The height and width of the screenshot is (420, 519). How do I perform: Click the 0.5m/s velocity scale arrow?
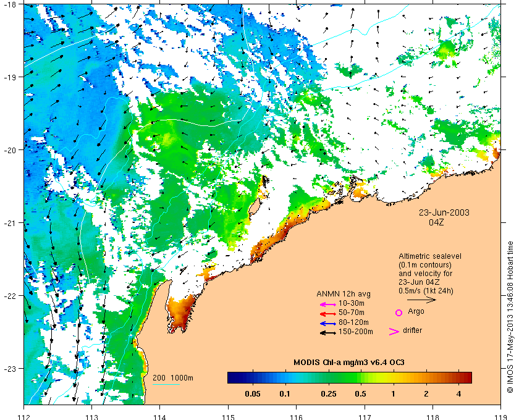tap(421, 300)
